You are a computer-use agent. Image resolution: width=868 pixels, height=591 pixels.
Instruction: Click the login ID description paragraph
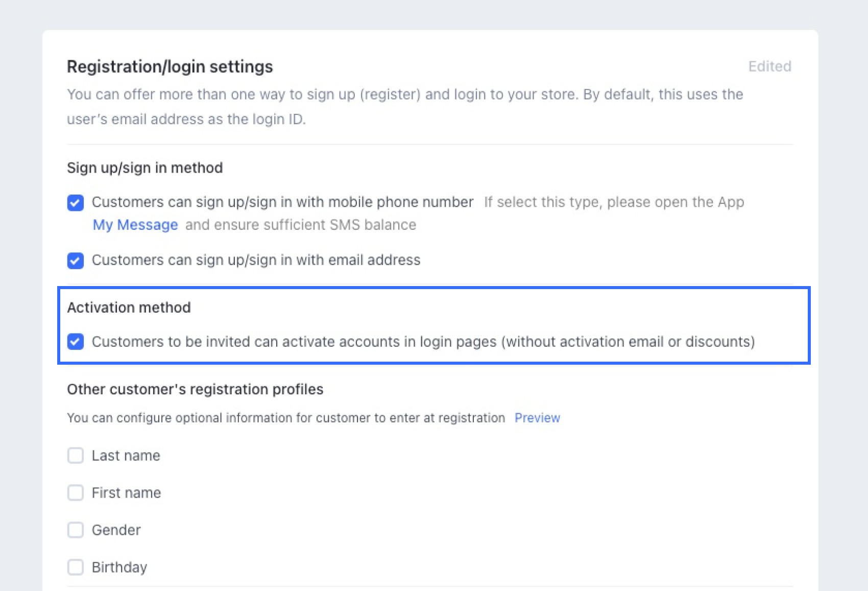pyautogui.click(x=405, y=107)
